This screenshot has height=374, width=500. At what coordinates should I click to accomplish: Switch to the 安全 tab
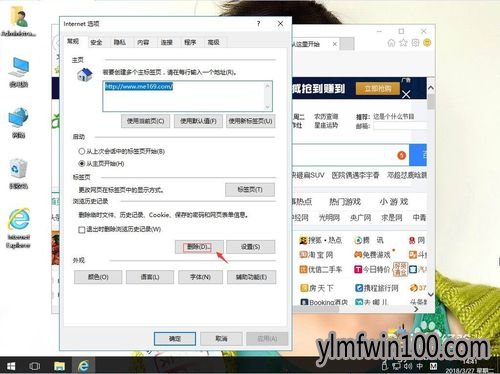(x=96, y=42)
